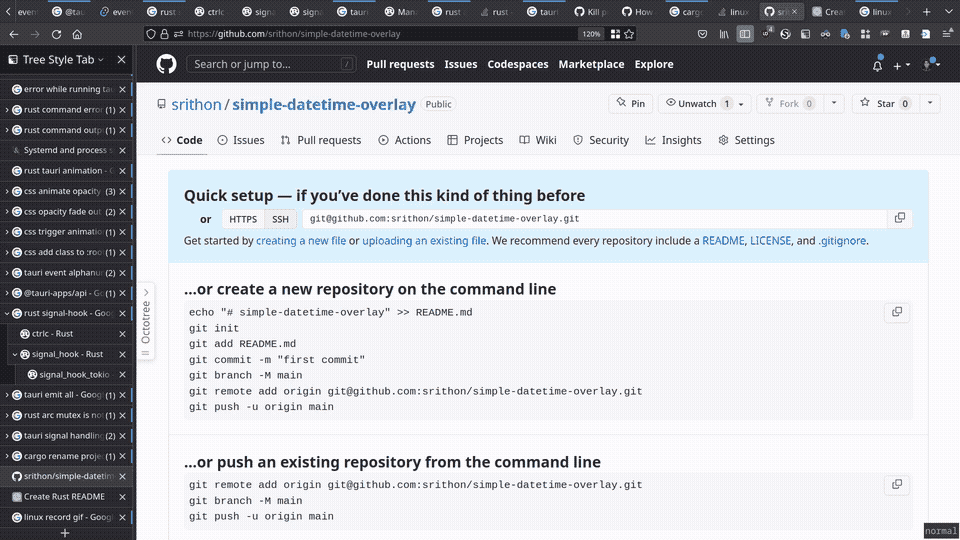Expand the 'css animate opacity' tab tree

click(7, 191)
